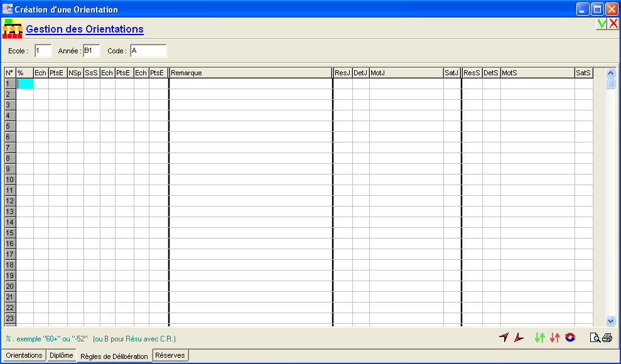Click the scrollbar up arrow
The height and width of the screenshot is (364, 621).
tap(610, 73)
